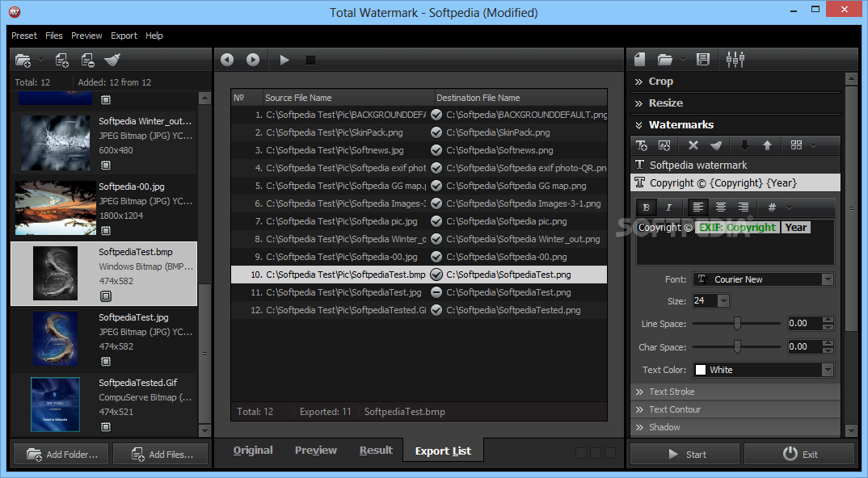Click the hash macro insert icon

pyautogui.click(x=772, y=208)
